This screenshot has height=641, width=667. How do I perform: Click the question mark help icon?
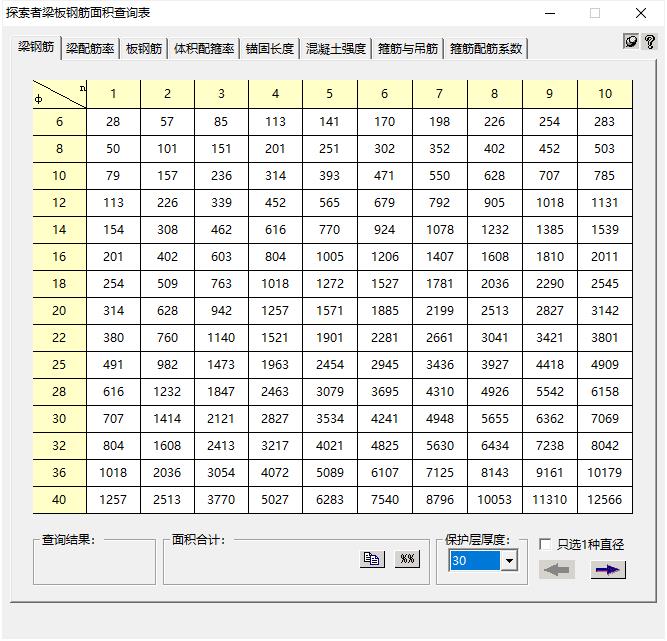[x=649, y=42]
